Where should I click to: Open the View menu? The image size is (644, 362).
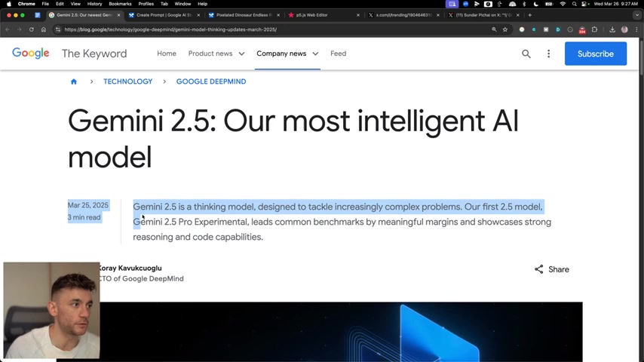[x=75, y=4]
